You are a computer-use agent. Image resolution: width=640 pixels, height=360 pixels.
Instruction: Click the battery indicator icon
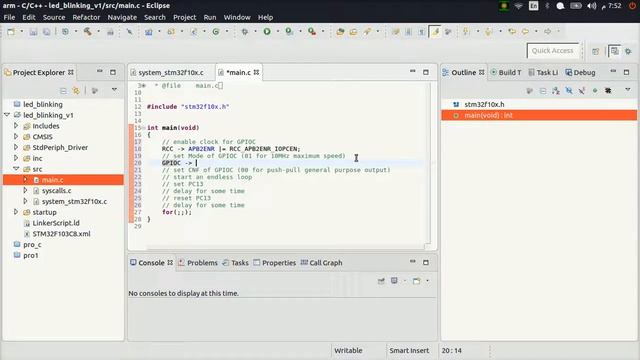tap(576, 6)
